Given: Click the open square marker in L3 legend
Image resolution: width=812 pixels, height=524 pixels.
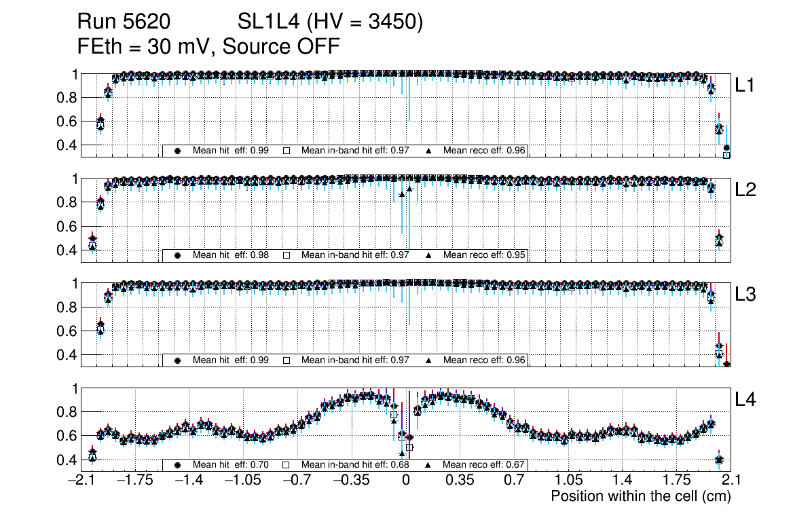Looking at the screenshot, I should (286, 360).
